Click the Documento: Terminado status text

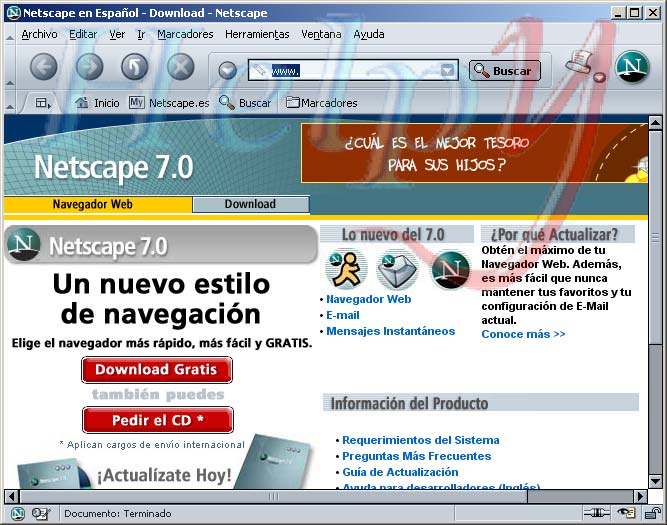point(117,514)
